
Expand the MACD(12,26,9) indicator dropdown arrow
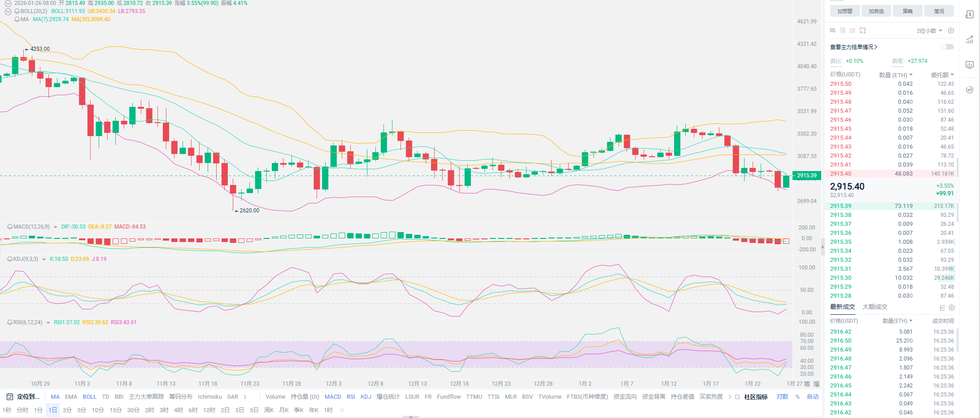click(x=56, y=227)
